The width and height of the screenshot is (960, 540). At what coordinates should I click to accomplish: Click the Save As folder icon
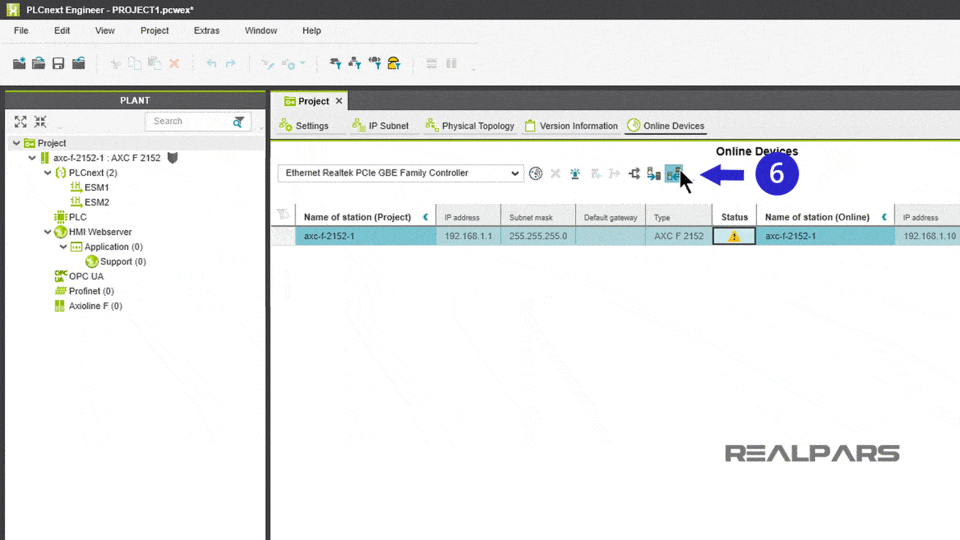tap(78, 63)
